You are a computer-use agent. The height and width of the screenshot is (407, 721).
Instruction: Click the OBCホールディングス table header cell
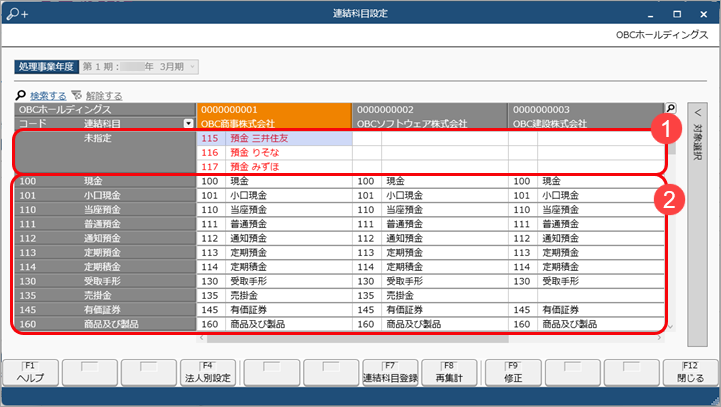pos(105,109)
